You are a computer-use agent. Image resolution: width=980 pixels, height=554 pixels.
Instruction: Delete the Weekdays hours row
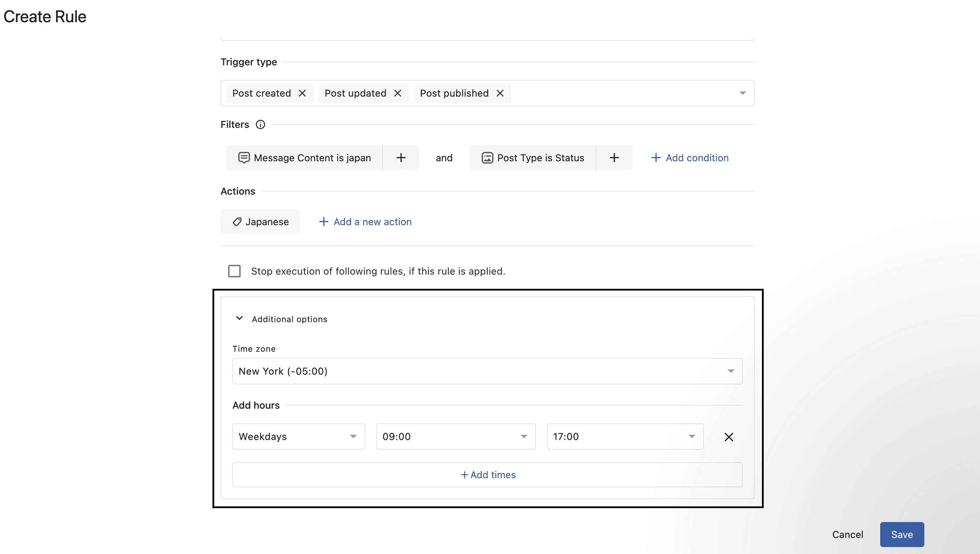[729, 437]
